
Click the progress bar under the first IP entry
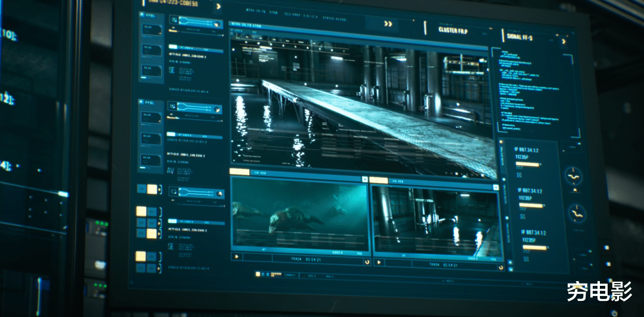[528, 164]
